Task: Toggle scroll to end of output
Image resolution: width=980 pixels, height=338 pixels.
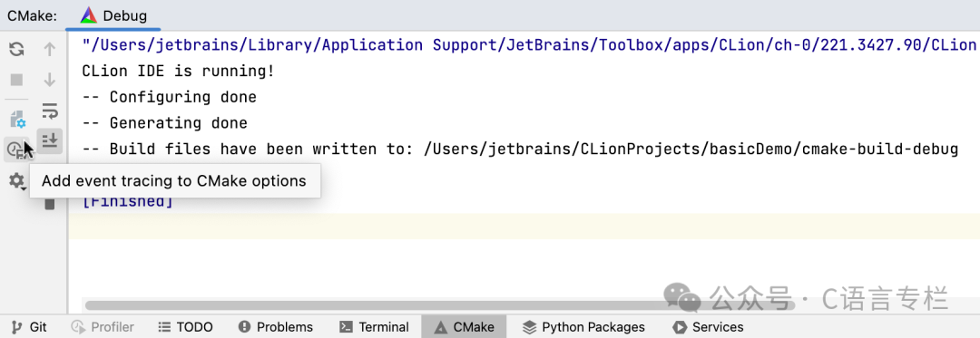Action: (49, 140)
